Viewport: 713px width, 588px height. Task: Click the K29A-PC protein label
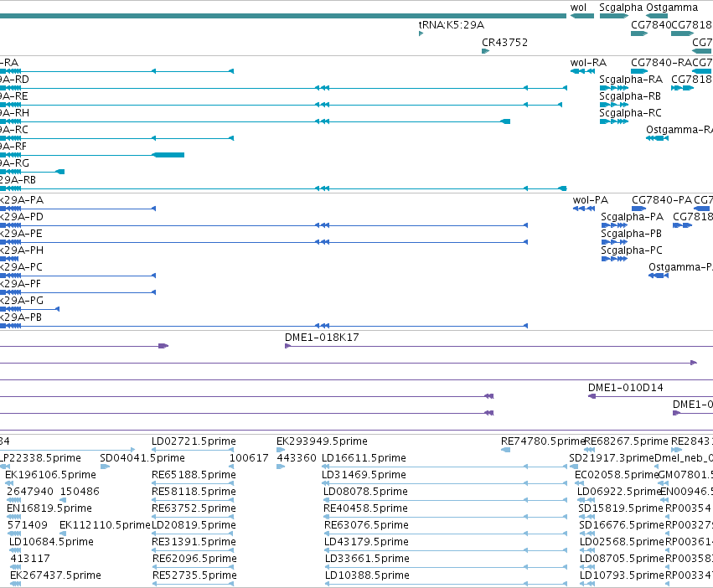coord(21,267)
